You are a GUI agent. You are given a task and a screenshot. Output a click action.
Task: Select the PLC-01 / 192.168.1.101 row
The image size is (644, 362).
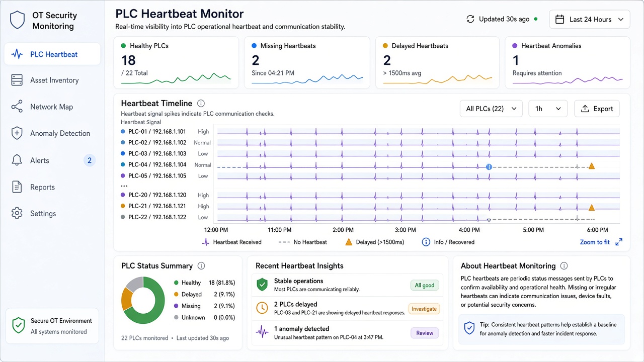point(370,132)
